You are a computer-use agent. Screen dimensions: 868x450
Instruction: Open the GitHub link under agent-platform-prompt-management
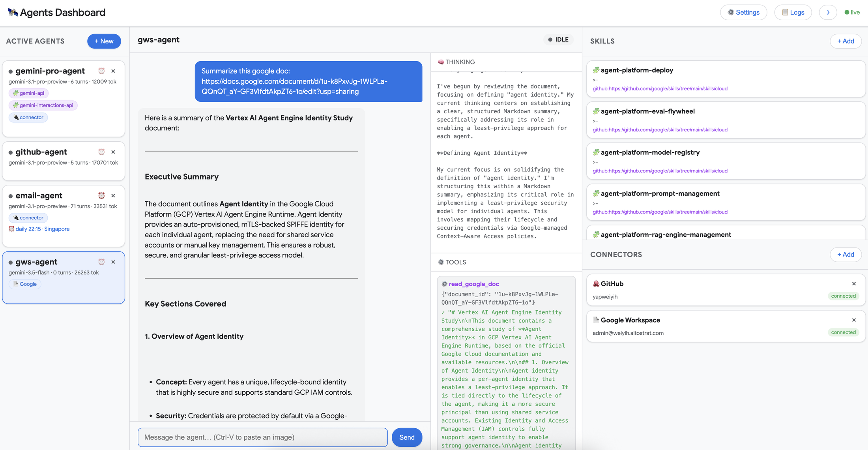[660, 212]
